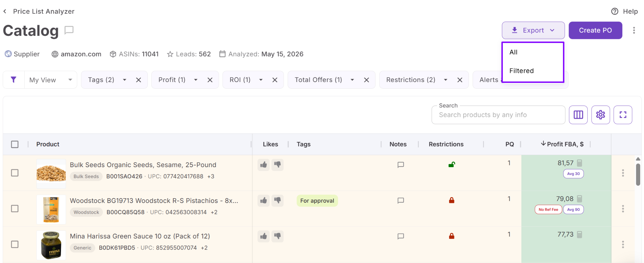Screen dimensions: 644x263
Task: Open note for Mina Harissa Green Sauce
Action: click(401, 236)
